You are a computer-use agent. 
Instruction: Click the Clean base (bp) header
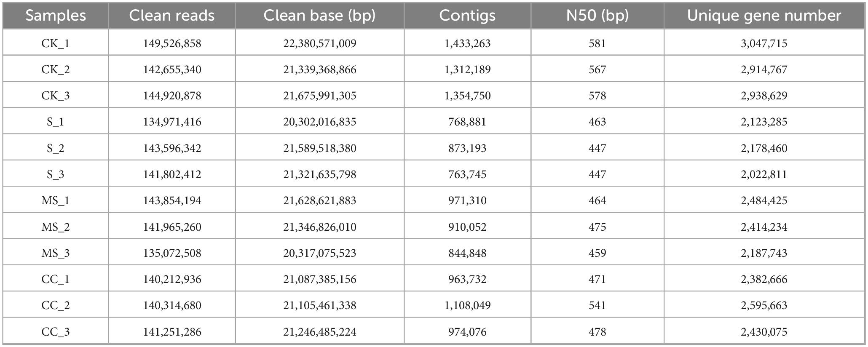tap(319, 16)
